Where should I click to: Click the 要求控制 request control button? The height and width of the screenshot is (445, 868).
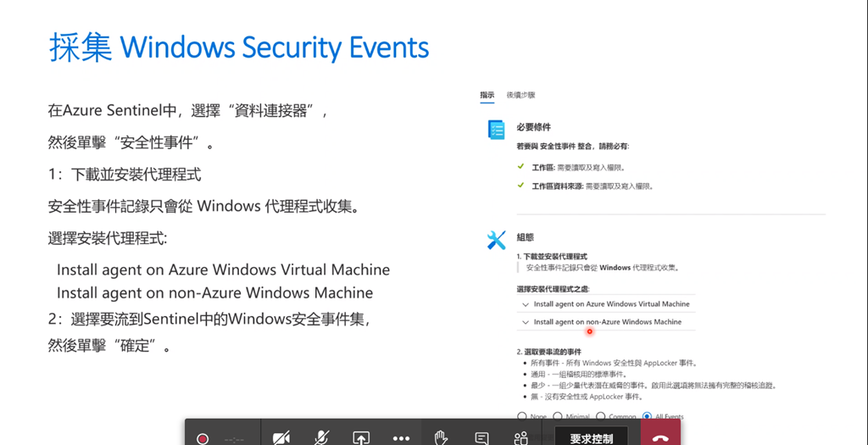pos(591,438)
